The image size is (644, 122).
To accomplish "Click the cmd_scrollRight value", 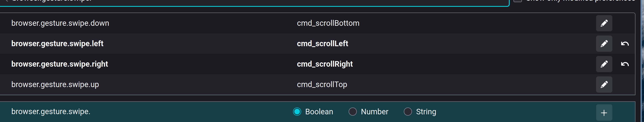I will [324, 64].
